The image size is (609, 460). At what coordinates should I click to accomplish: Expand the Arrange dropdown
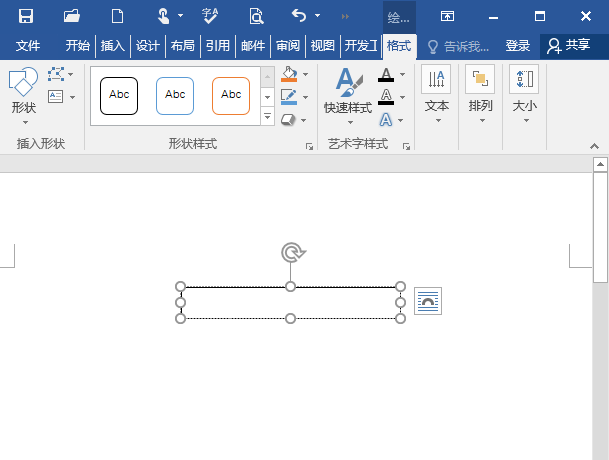pyautogui.click(x=480, y=97)
